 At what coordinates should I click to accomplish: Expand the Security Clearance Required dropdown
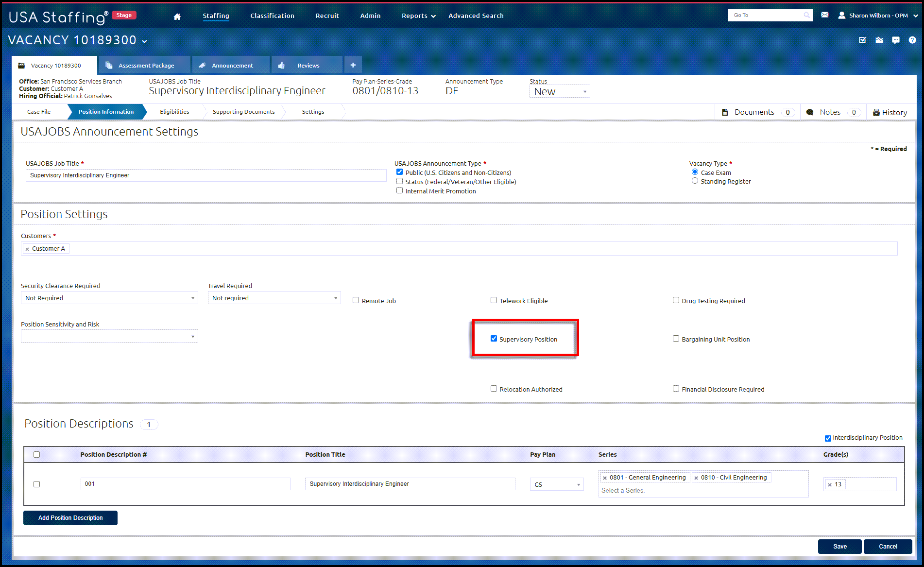pos(109,298)
